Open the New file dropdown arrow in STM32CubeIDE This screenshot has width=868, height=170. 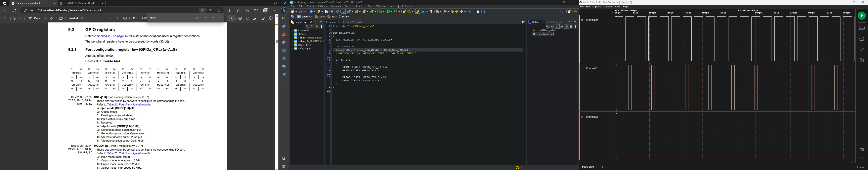pyautogui.click(x=296, y=11)
